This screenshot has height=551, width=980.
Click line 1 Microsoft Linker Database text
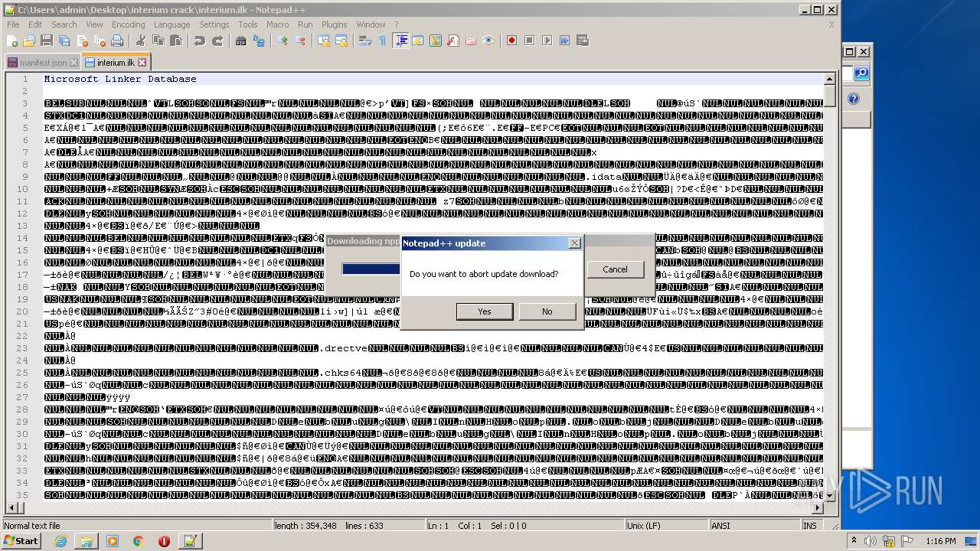pos(120,79)
